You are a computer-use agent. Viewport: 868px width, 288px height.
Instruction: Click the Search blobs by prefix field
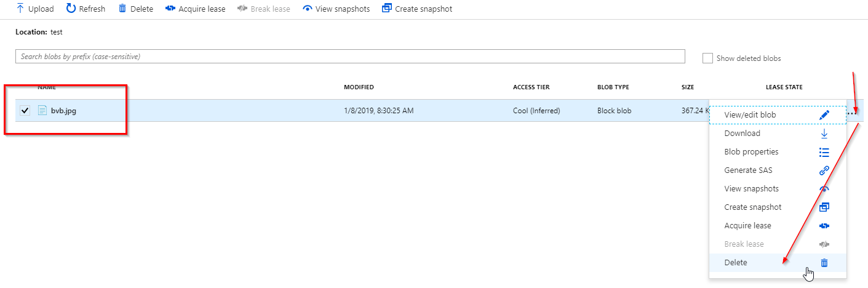pos(349,56)
